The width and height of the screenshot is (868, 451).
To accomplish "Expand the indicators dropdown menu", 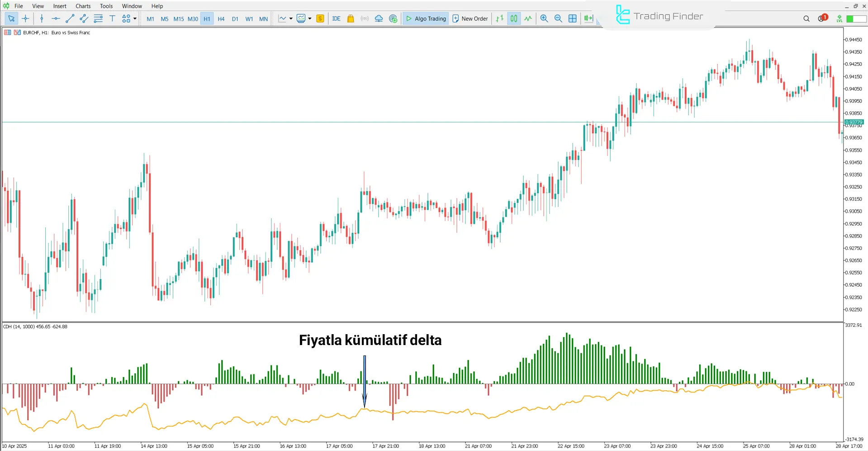I will coord(310,19).
